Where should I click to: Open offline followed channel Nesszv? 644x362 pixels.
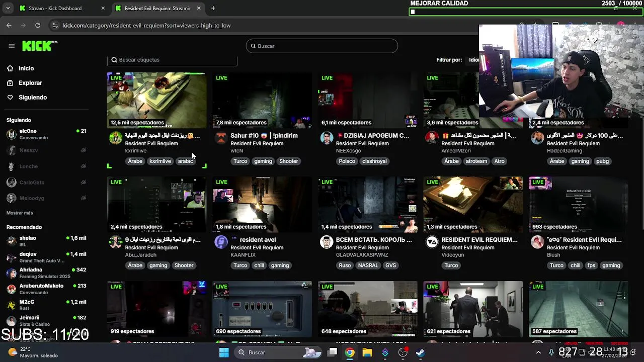tap(46, 150)
